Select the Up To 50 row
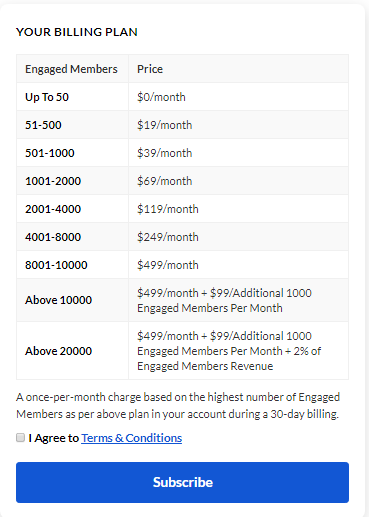 [x=182, y=97]
